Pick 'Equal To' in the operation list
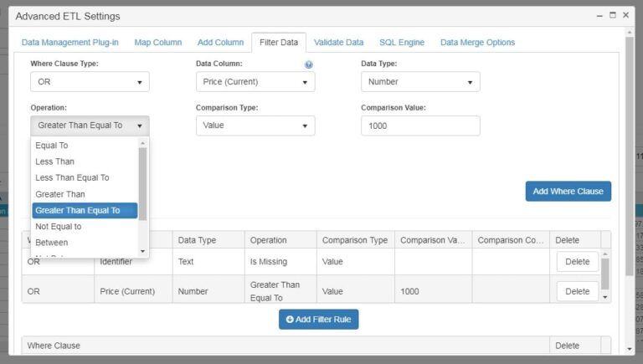 click(52, 146)
